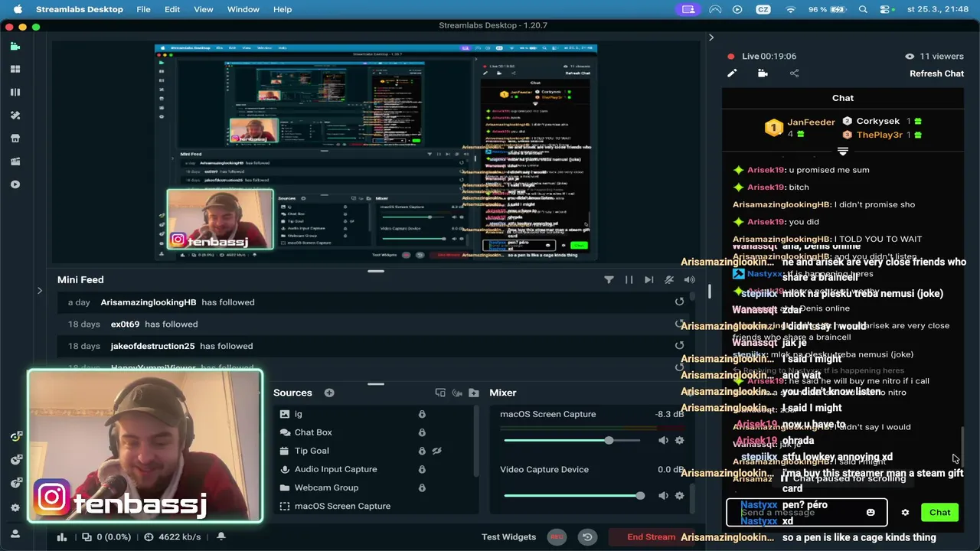The width and height of the screenshot is (980, 551).
Task: Open the Themes grid icon in sidebar
Action: tap(15, 69)
